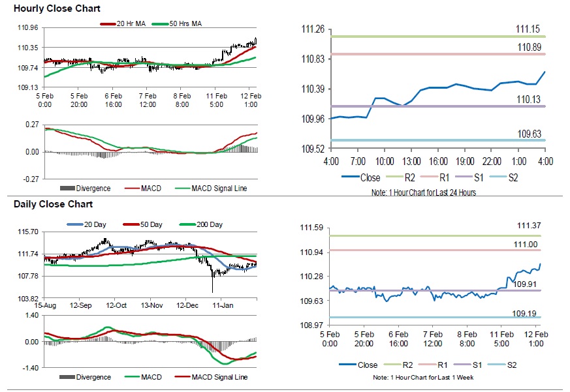Viewport: 570px width, 392px height.
Task: Click the -0.27 value on hourly MACD axis
Action: [x=31, y=179]
